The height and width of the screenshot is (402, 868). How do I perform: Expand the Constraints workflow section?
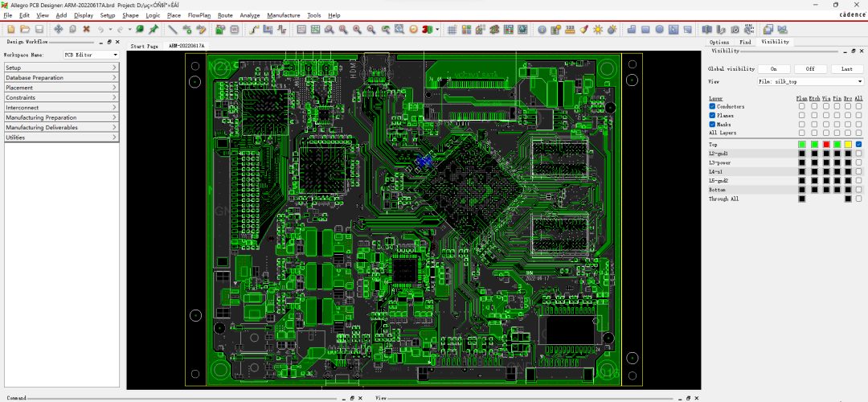[x=61, y=97]
